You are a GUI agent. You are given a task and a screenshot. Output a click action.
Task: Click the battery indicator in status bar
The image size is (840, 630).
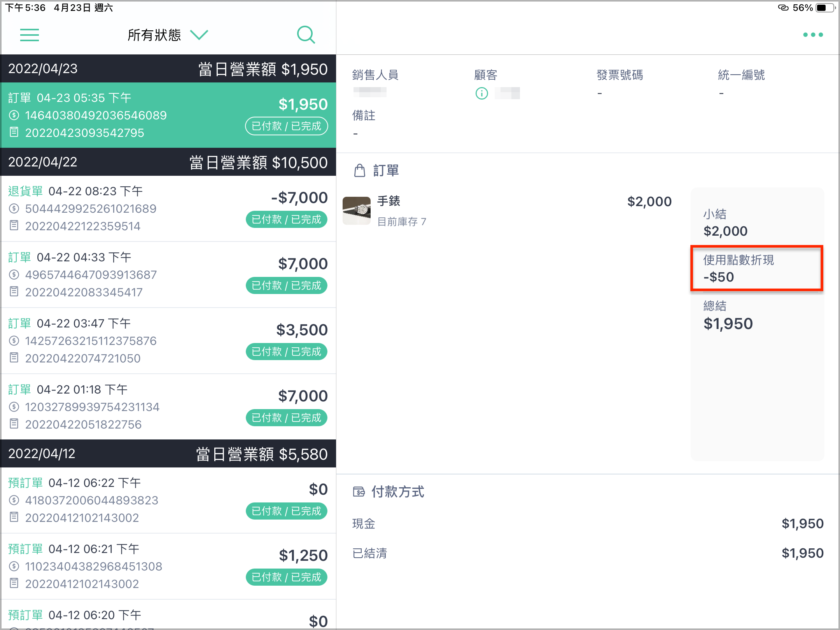pyautogui.click(x=825, y=8)
